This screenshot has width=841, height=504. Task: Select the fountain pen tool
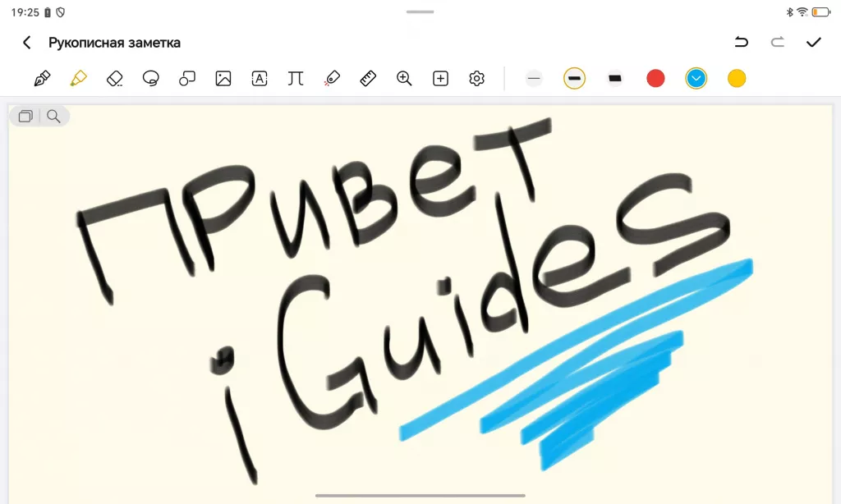[43, 78]
